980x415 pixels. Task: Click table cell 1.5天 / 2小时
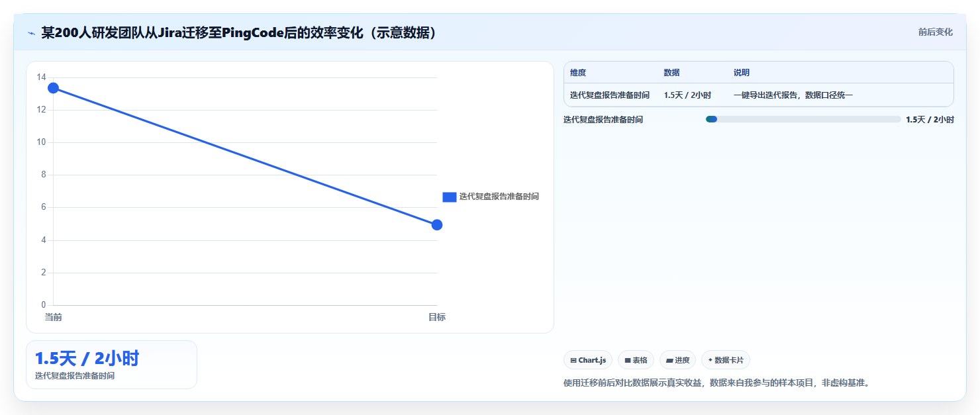click(x=687, y=95)
